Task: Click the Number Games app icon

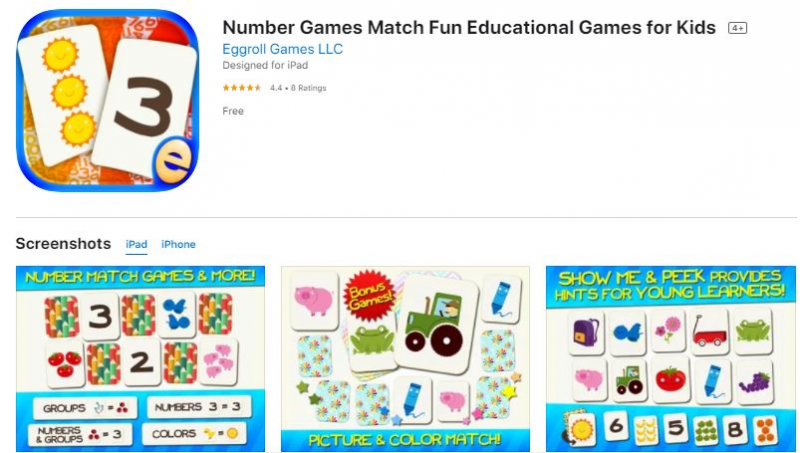Action: 108,100
